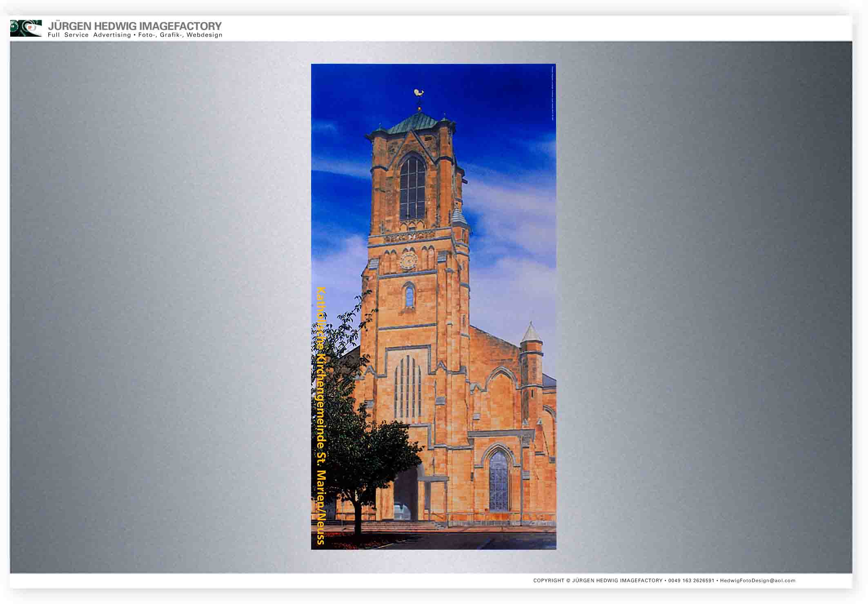868x604 pixels.
Task: Click the tiny white credit text on poster
Action: pyautogui.click(x=552, y=93)
